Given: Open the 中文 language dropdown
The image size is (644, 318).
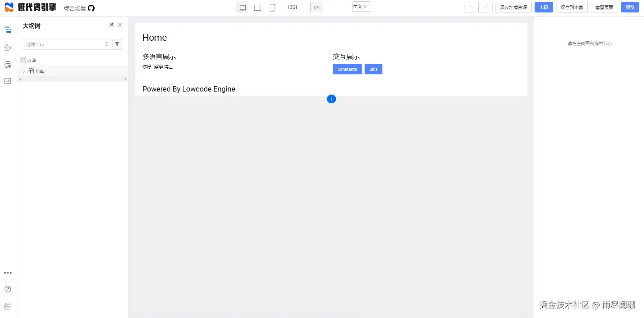Looking at the screenshot, I should 361,7.
